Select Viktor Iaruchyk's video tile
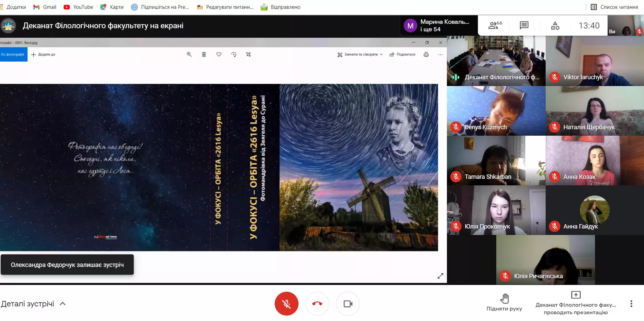Screen dimensions: 644x321 [595, 61]
